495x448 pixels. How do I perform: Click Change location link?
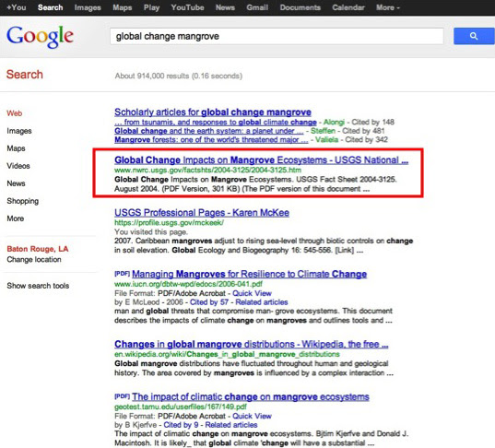coord(34,260)
